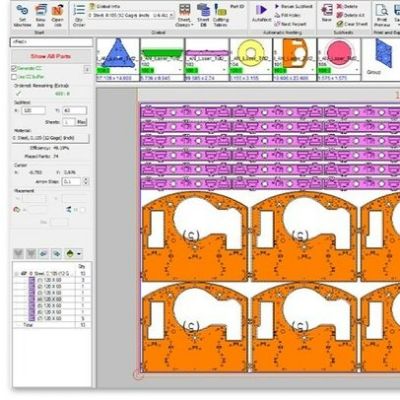Click the part filter input field
Image resolution: width=400 pixels, height=400 pixels.
(51, 42)
